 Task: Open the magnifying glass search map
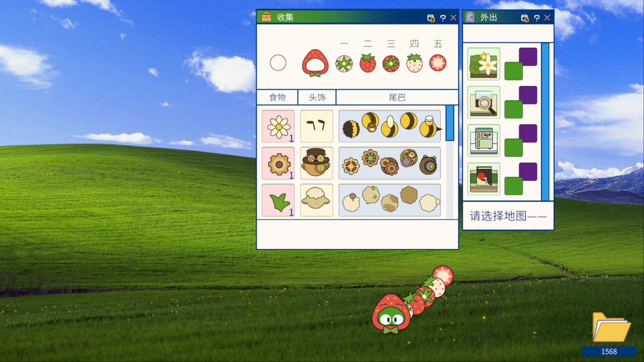click(484, 102)
